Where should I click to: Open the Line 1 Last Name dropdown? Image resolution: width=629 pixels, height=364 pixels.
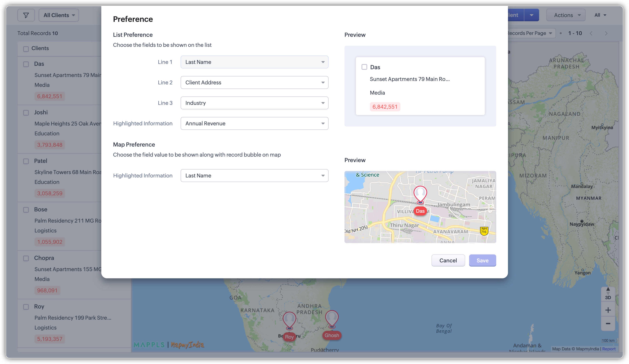click(254, 62)
